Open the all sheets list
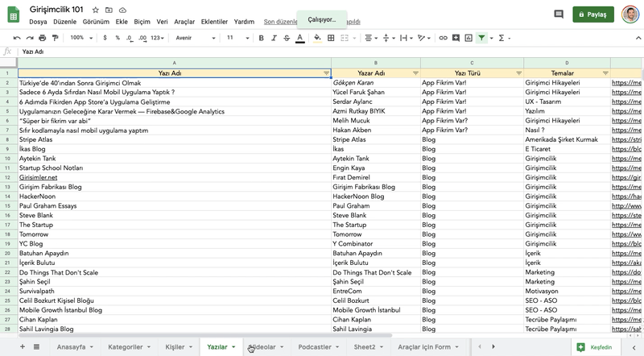 [x=36, y=347]
